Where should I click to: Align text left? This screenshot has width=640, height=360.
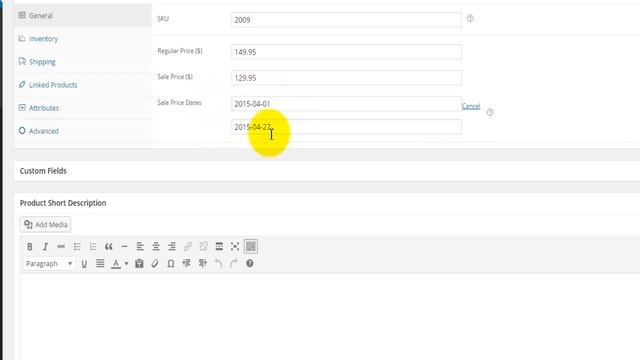click(140, 247)
